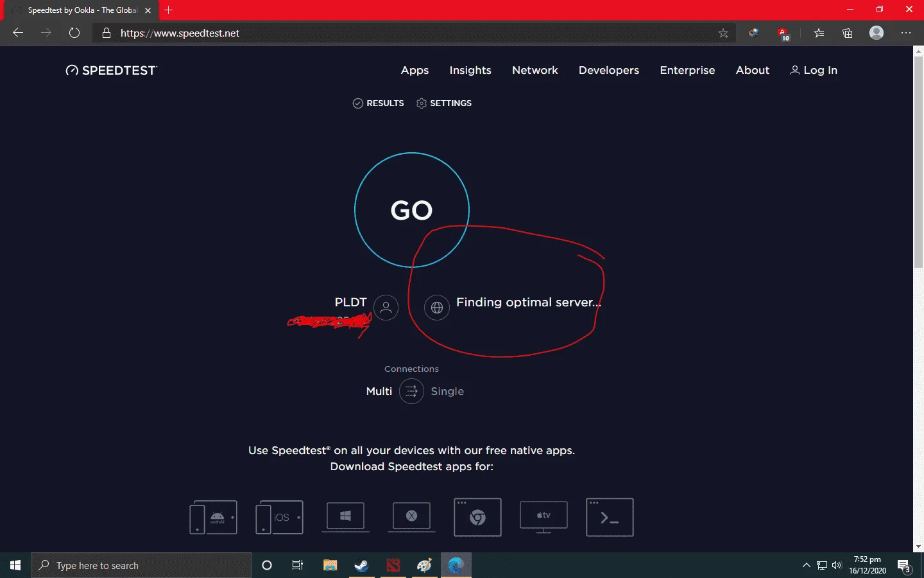Click the ad blocker extension icon
Screen dimensions: 924x578
pos(783,33)
